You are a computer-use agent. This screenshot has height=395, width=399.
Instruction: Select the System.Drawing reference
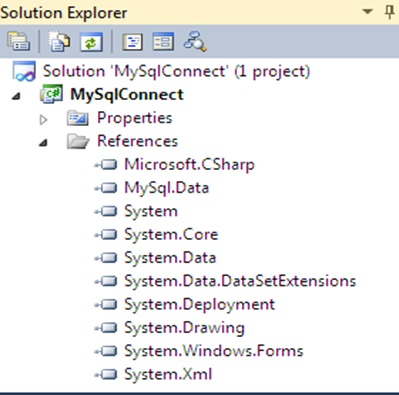185,328
